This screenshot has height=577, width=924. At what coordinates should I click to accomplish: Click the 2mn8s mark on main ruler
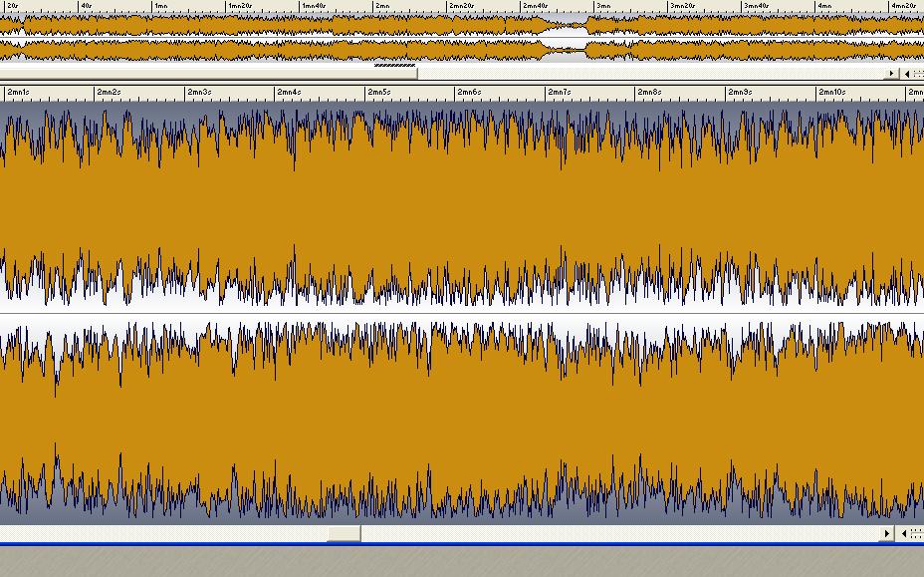(648, 93)
